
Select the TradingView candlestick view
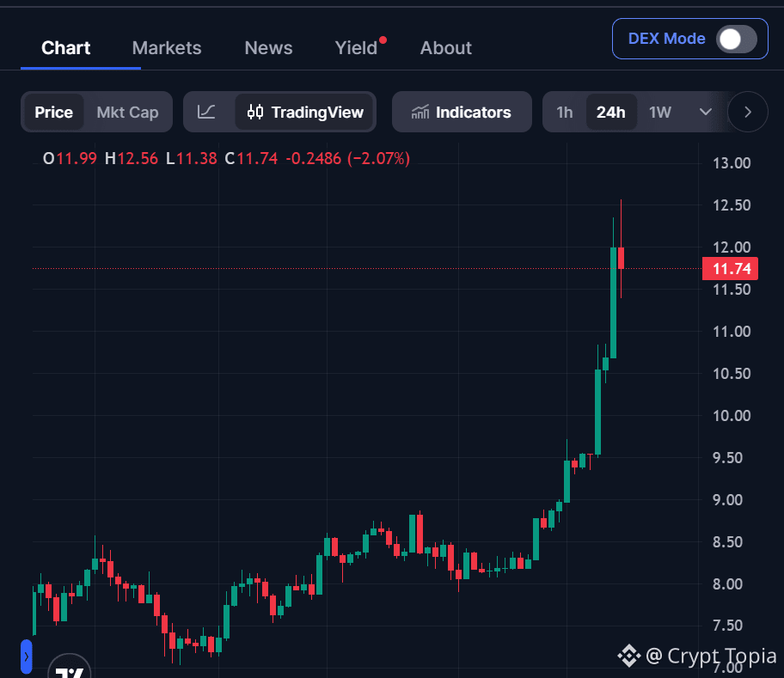[x=305, y=112]
